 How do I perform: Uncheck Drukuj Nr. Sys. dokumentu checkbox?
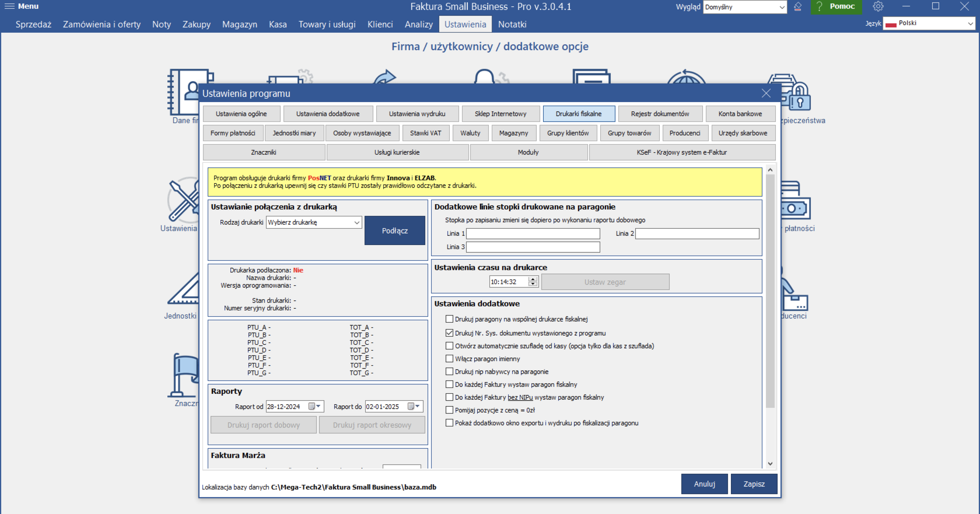pyautogui.click(x=449, y=333)
